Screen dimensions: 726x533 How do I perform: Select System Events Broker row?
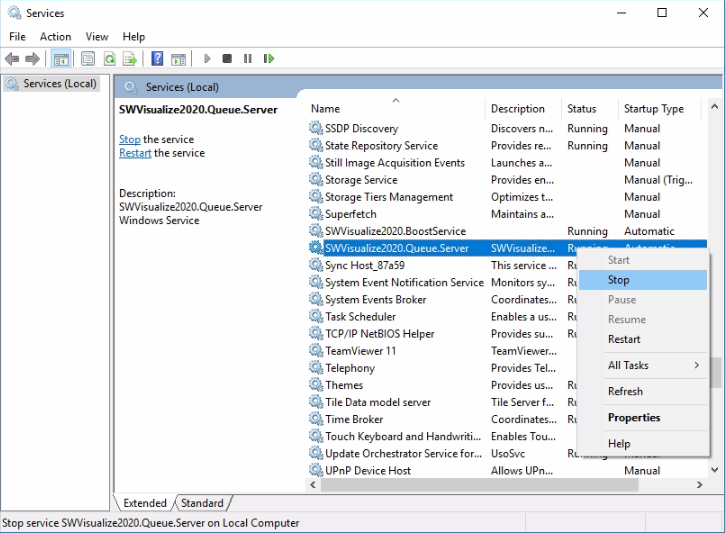[x=442, y=299]
